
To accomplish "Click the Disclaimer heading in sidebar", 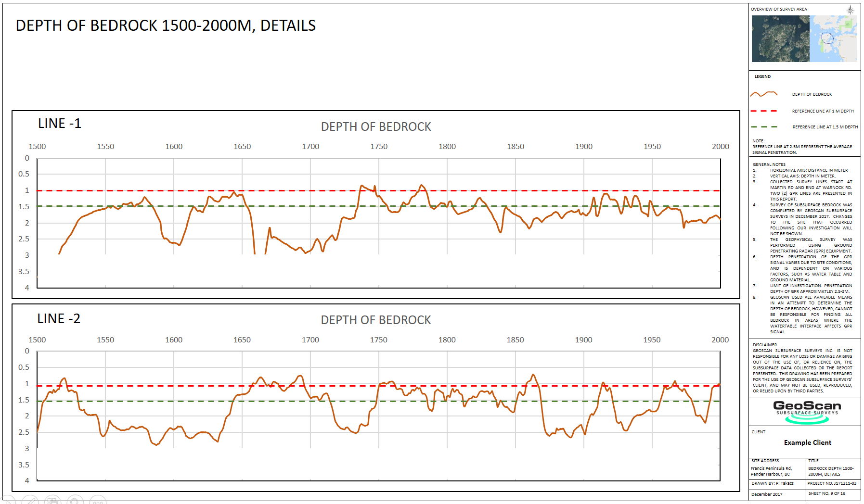I will click(764, 345).
